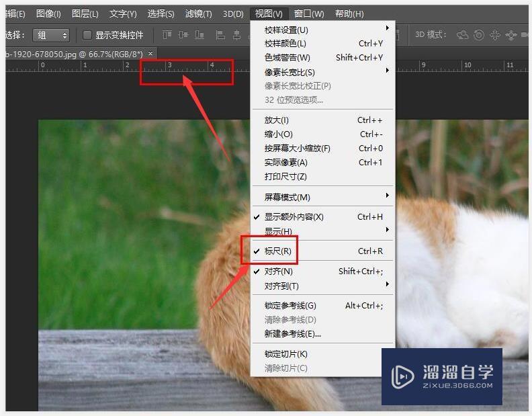Open the 文字(Y) menu
The width and height of the screenshot is (532, 416).
click(123, 14)
